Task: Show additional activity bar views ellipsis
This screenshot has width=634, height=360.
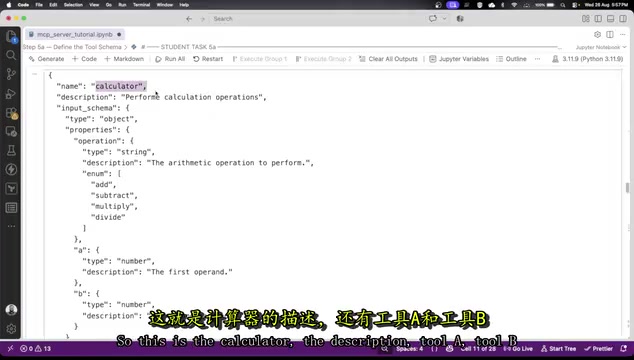Action: click(x=11, y=226)
